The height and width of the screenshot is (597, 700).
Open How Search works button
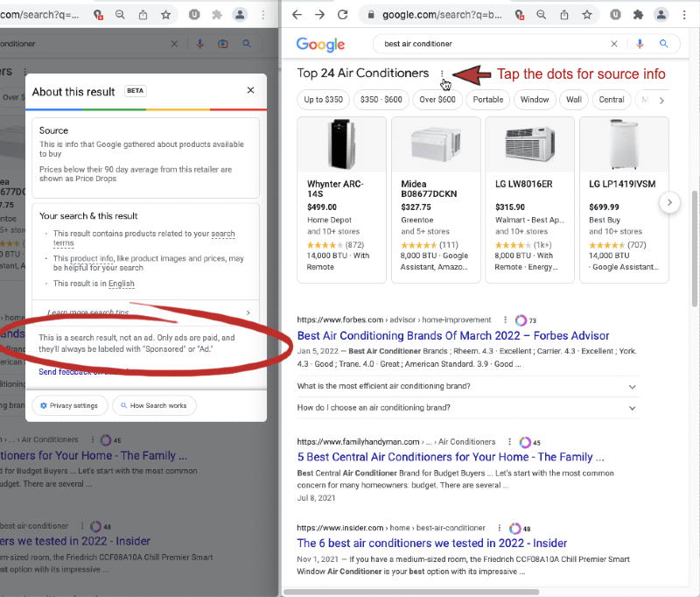pyautogui.click(x=154, y=405)
